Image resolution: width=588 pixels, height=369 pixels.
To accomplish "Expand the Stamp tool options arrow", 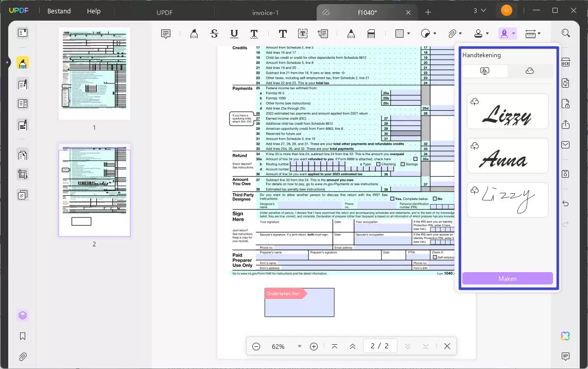I will pyautogui.click(x=487, y=34).
